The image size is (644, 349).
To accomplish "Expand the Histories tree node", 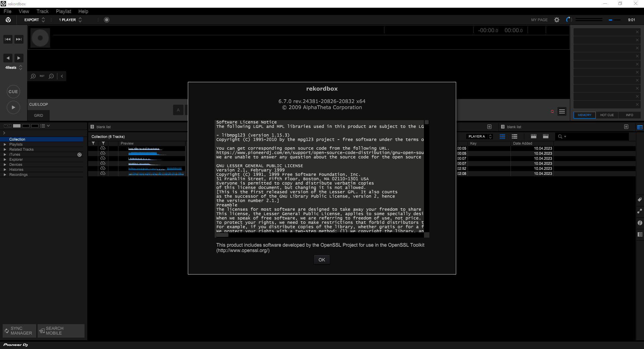I will click(x=5, y=169).
